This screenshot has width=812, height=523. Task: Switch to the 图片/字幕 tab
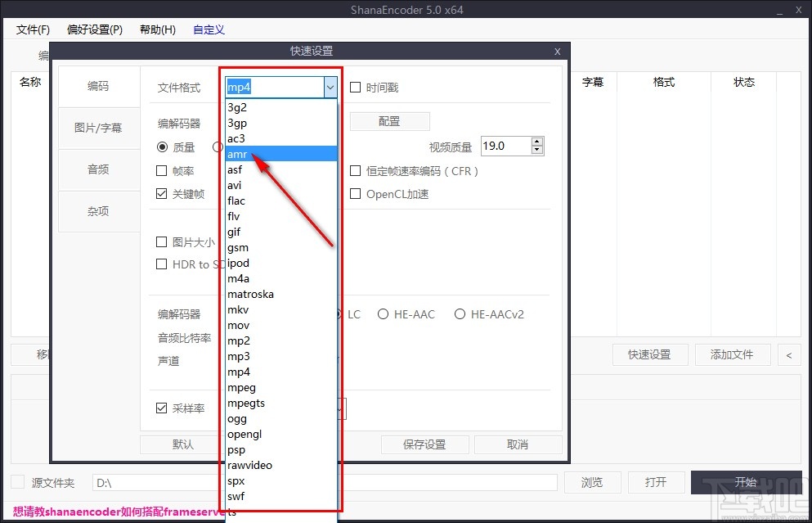[98, 128]
